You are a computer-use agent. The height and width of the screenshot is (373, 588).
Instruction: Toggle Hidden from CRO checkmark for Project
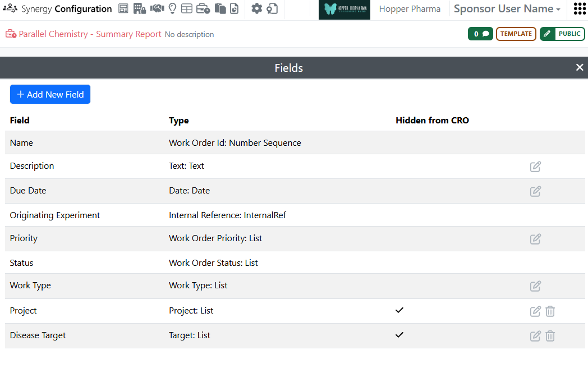pos(399,310)
